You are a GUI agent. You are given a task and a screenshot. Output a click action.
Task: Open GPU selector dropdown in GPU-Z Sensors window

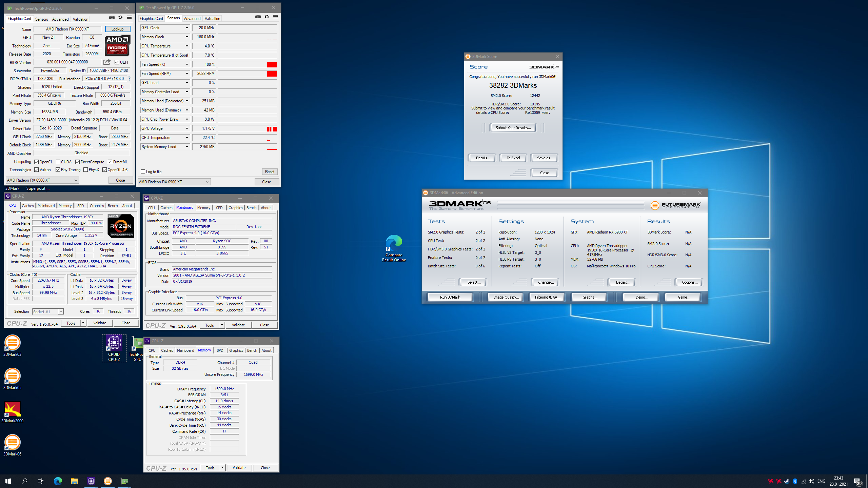[174, 182]
